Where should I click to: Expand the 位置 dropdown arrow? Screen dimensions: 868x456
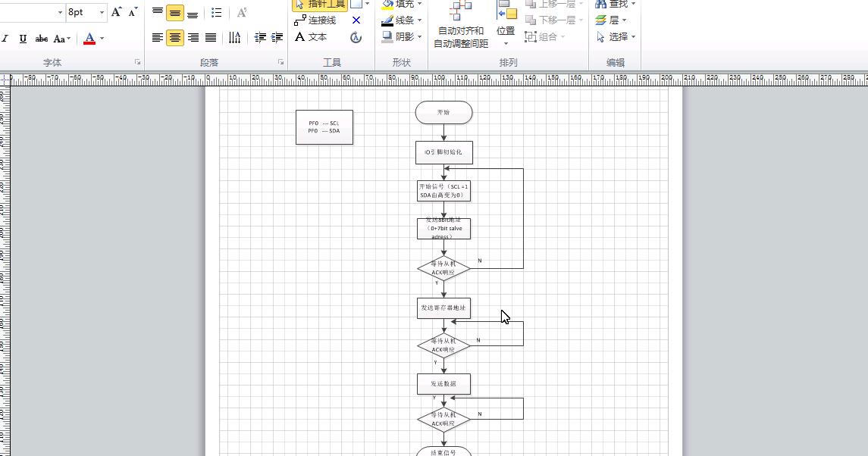tap(506, 44)
